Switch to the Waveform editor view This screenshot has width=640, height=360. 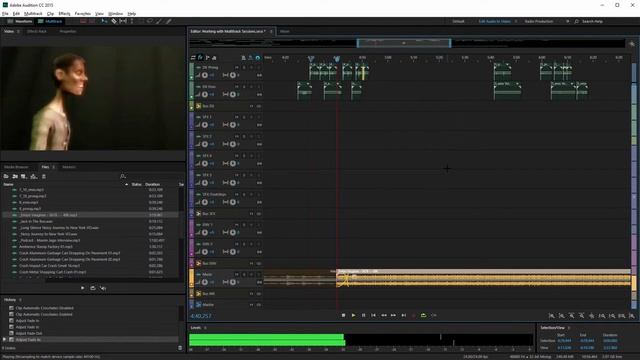(x=20, y=21)
